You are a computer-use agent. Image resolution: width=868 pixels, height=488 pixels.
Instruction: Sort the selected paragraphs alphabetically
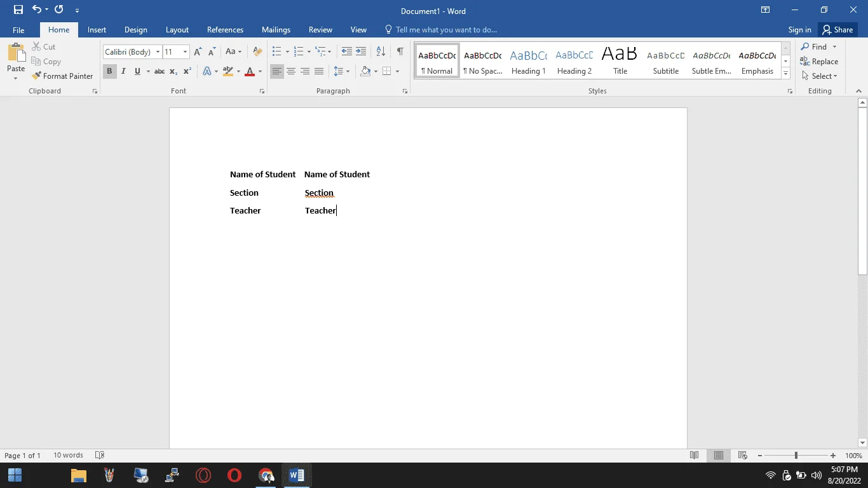pyautogui.click(x=381, y=52)
